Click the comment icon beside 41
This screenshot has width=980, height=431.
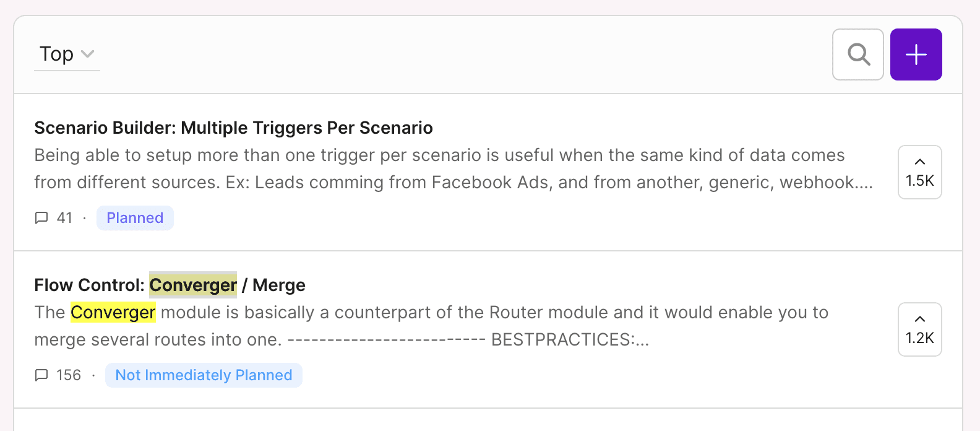pyautogui.click(x=41, y=218)
